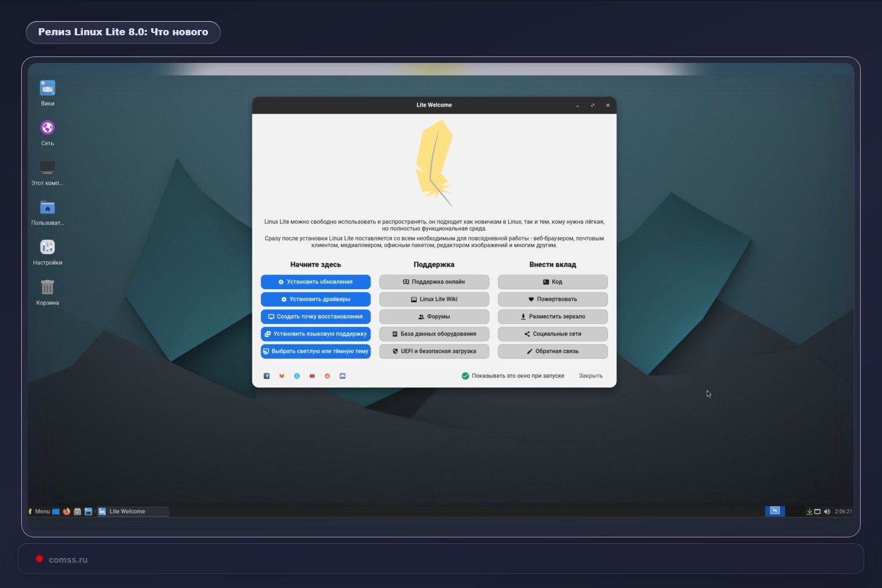Click the show desktop taskbar icon
Image resolution: width=882 pixels, height=588 pixels.
point(56,512)
